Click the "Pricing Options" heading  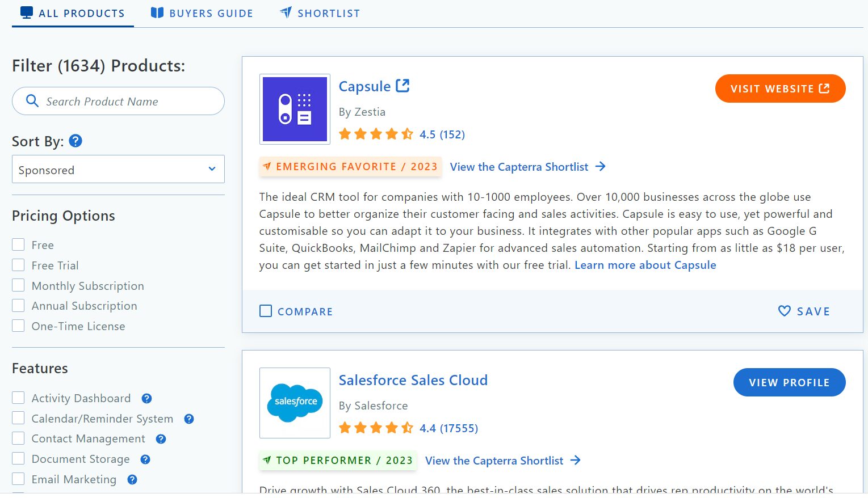64,216
